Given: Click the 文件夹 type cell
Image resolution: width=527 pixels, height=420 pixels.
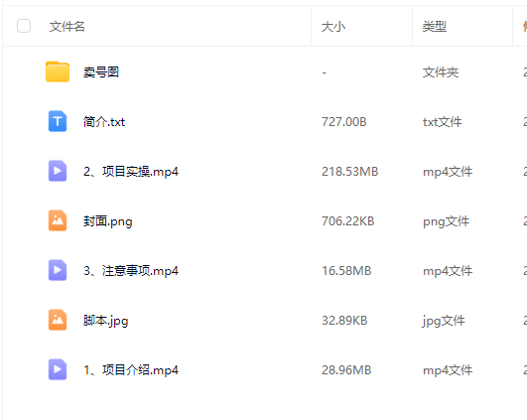Looking at the screenshot, I should 441,71.
